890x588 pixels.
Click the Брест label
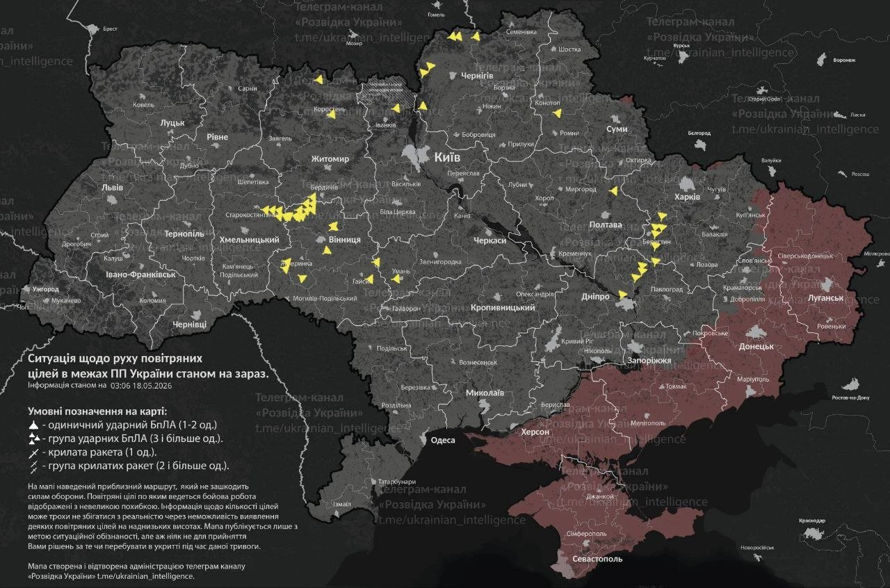click(110, 28)
